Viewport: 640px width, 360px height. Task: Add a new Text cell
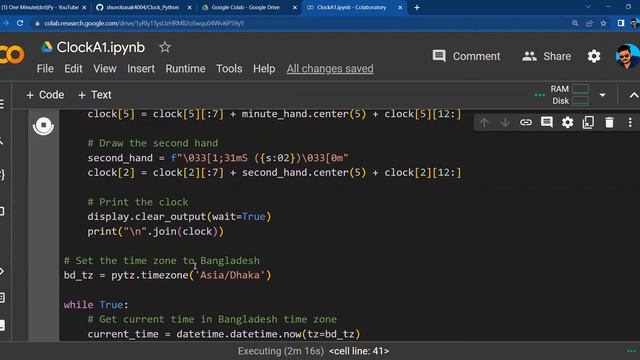pyautogui.click(x=94, y=95)
